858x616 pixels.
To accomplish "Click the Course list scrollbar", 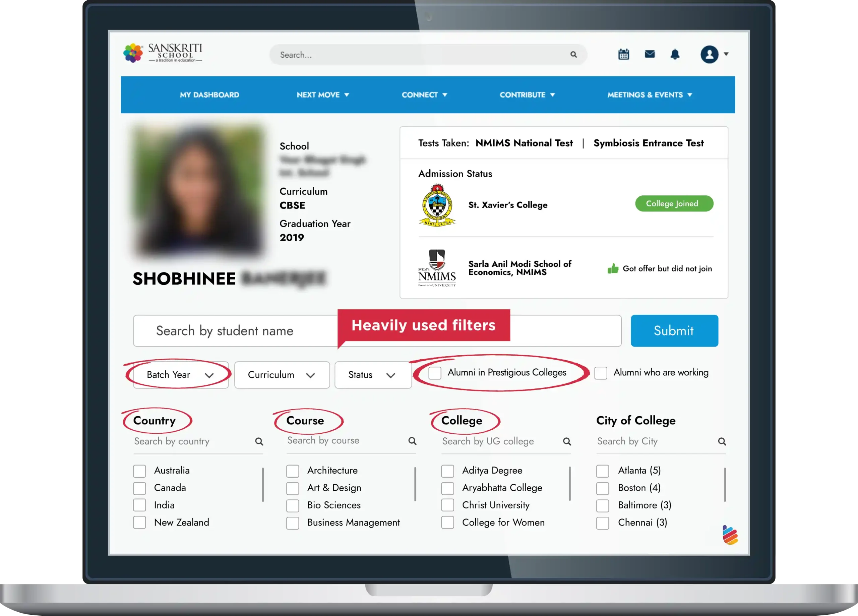I will tap(415, 484).
